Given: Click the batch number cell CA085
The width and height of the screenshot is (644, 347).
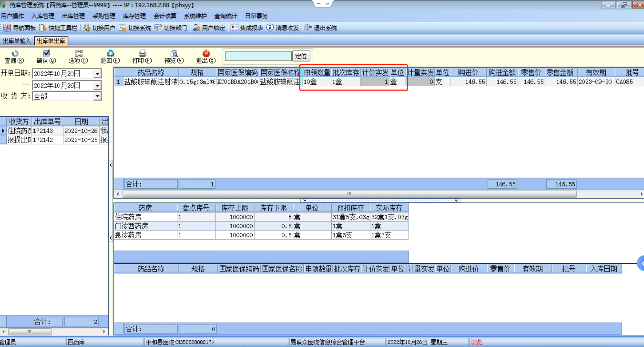Looking at the screenshot, I should [629, 82].
